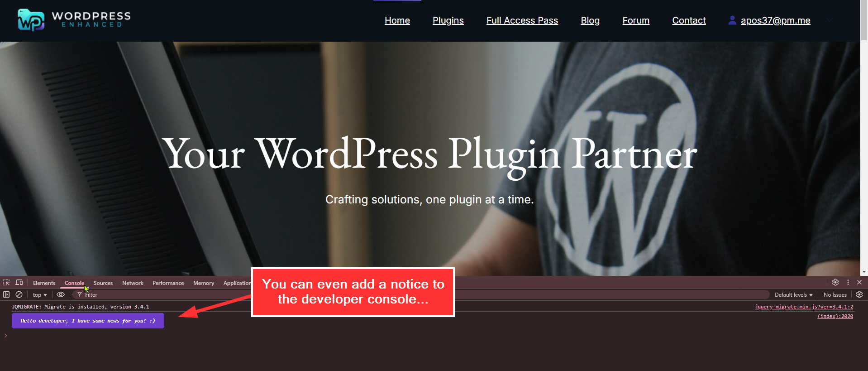The image size is (868, 371).
Task: Switch to the Network tab
Action: point(133,283)
